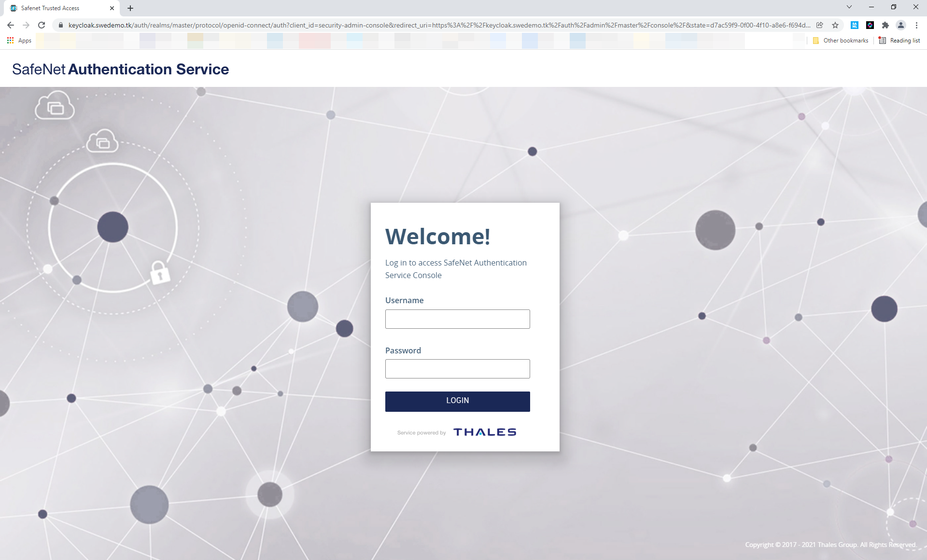Viewport: 927px width, 560px height.
Task: Click the Thales logo link
Action: pyautogui.click(x=484, y=432)
